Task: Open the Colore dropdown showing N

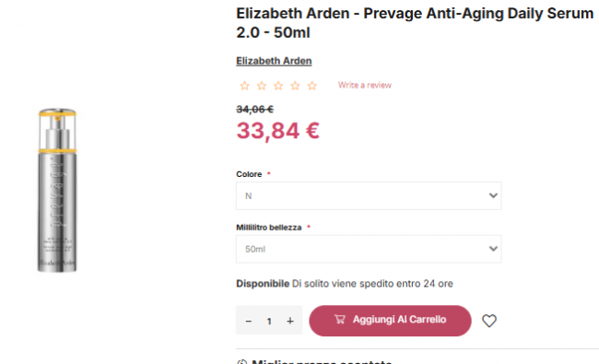Action: 369,196
